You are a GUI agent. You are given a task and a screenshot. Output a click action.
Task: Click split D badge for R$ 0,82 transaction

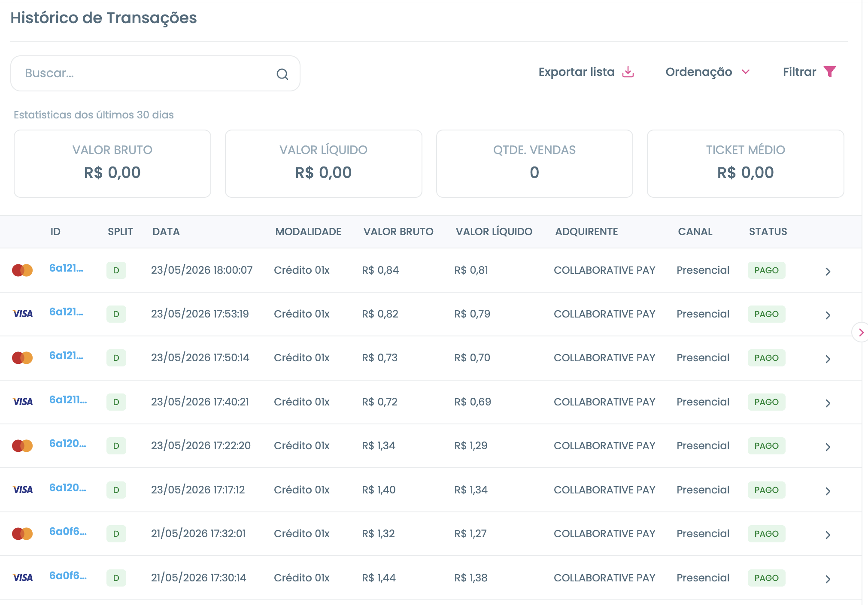tap(116, 314)
